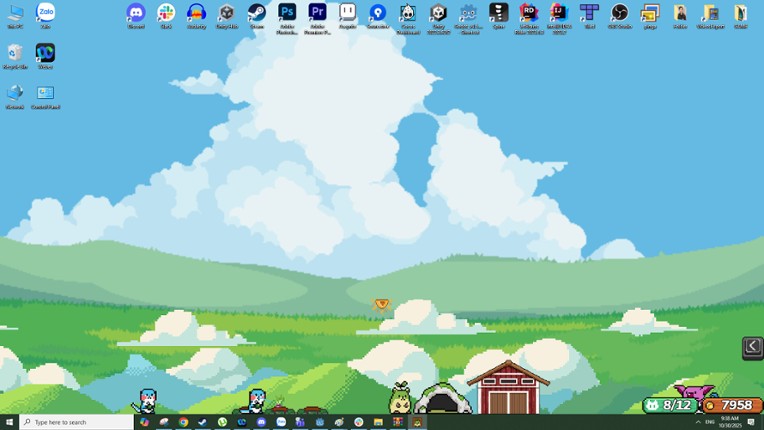Open the Recycle Bin

tap(15, 56)
